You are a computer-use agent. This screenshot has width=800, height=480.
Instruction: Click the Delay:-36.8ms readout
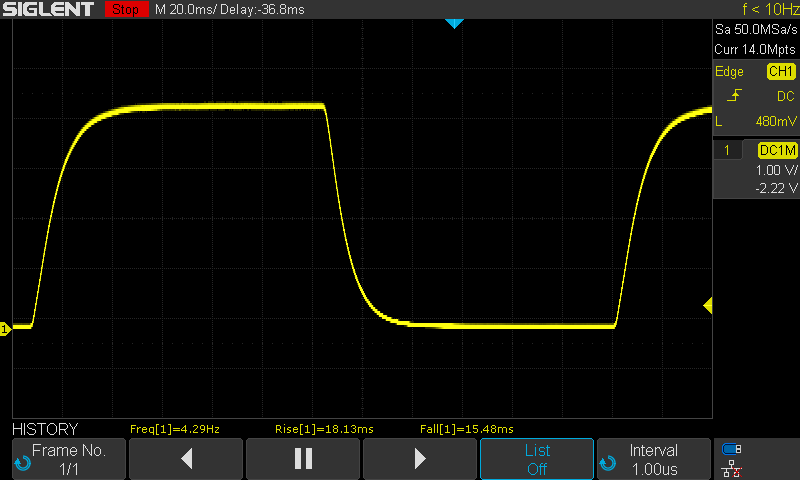(x=262, y=10)
